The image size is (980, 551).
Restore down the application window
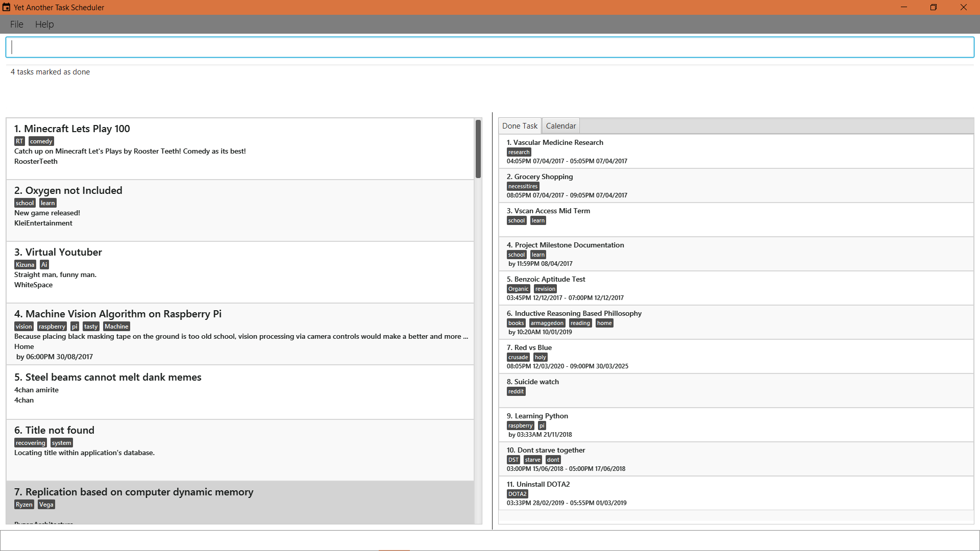click(x=933, y=7)
